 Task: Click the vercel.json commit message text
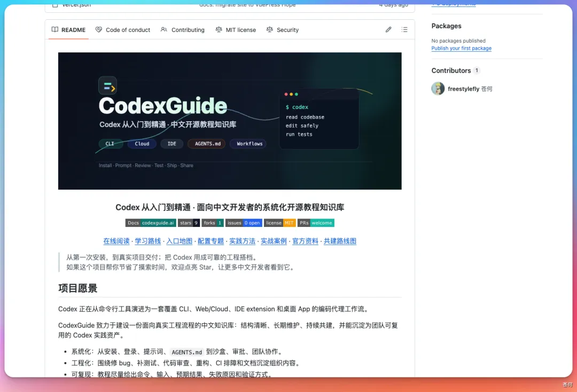[247, 5]
